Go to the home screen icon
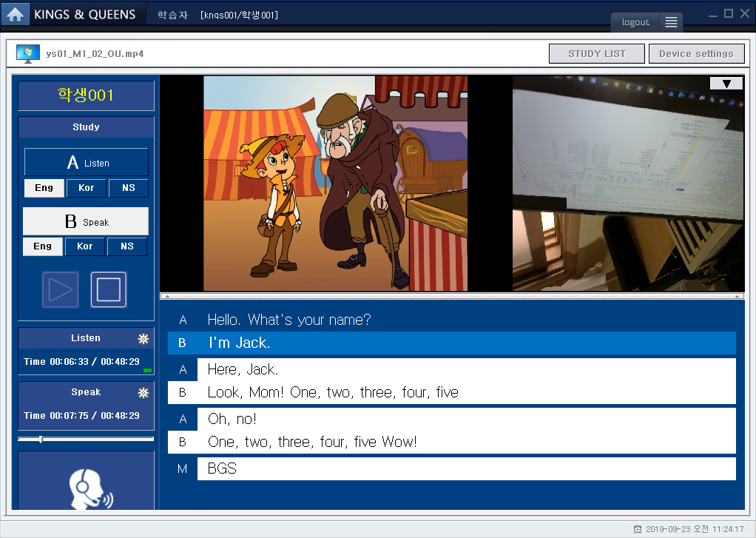The height and width of the screenshot is (538, 756). [x=15, y=14]
